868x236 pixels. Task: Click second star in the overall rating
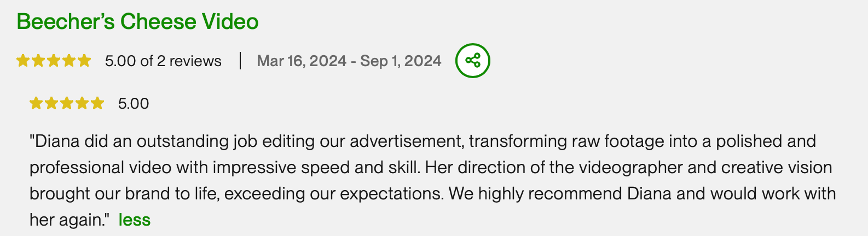[x=38, y=61]
